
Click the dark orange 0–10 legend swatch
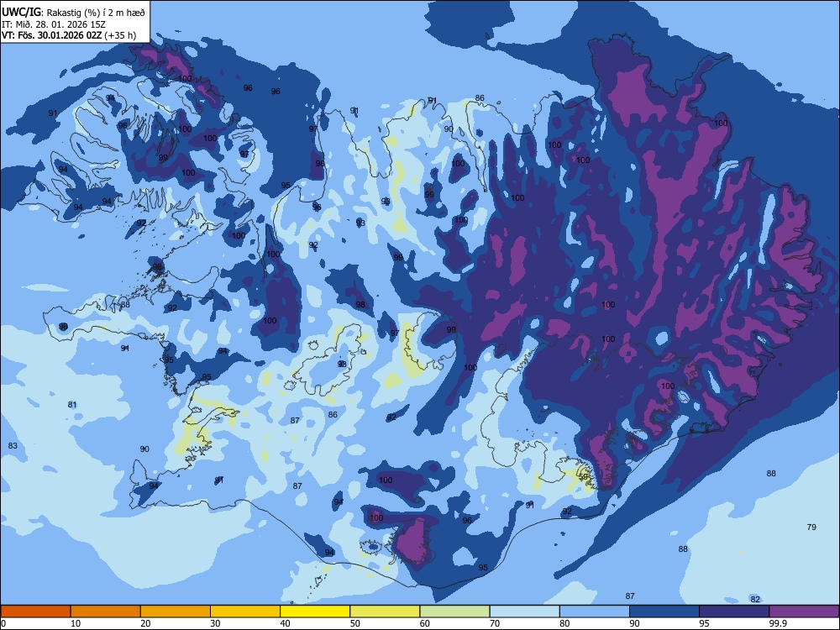(35, 612)
